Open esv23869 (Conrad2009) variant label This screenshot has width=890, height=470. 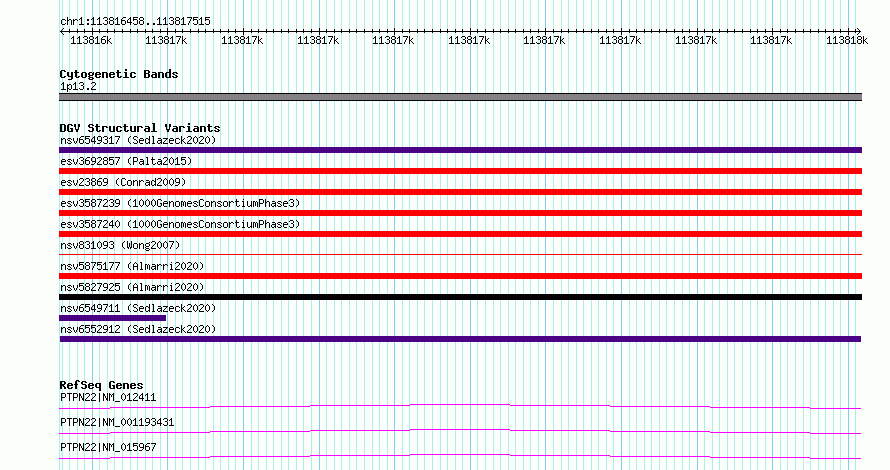click(x=123, y=182)
